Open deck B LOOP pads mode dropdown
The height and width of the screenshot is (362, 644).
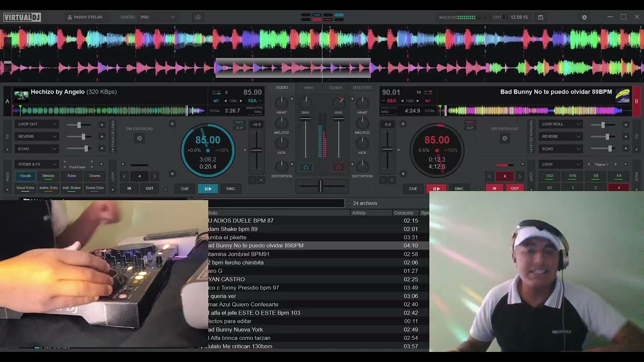click(x=561, y=164)
